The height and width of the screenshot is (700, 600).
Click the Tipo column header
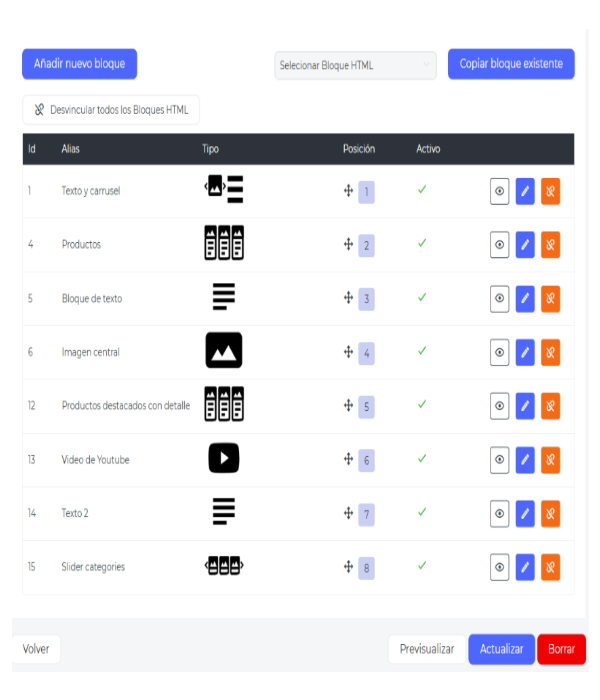point(210,149)
